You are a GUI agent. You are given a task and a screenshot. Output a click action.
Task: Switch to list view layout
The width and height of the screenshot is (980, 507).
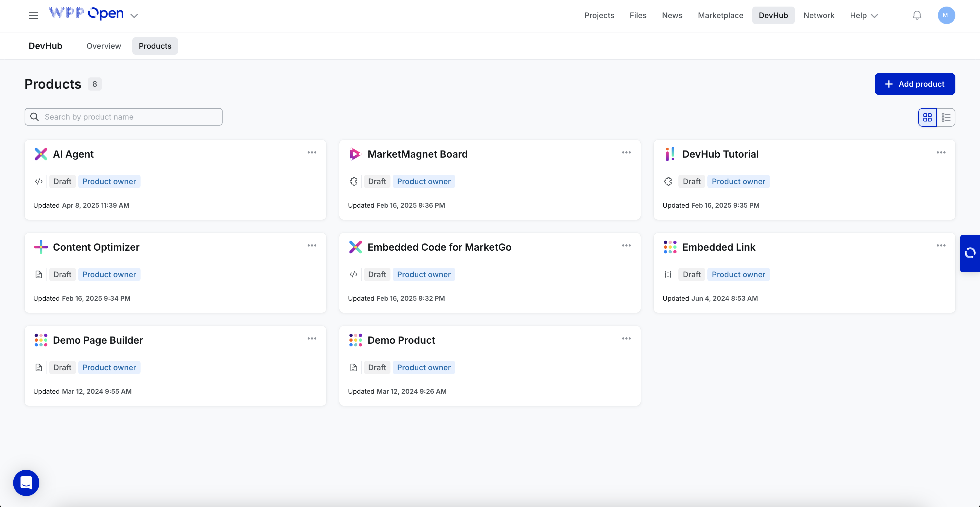pyautogui.click(x=946, y=117)
